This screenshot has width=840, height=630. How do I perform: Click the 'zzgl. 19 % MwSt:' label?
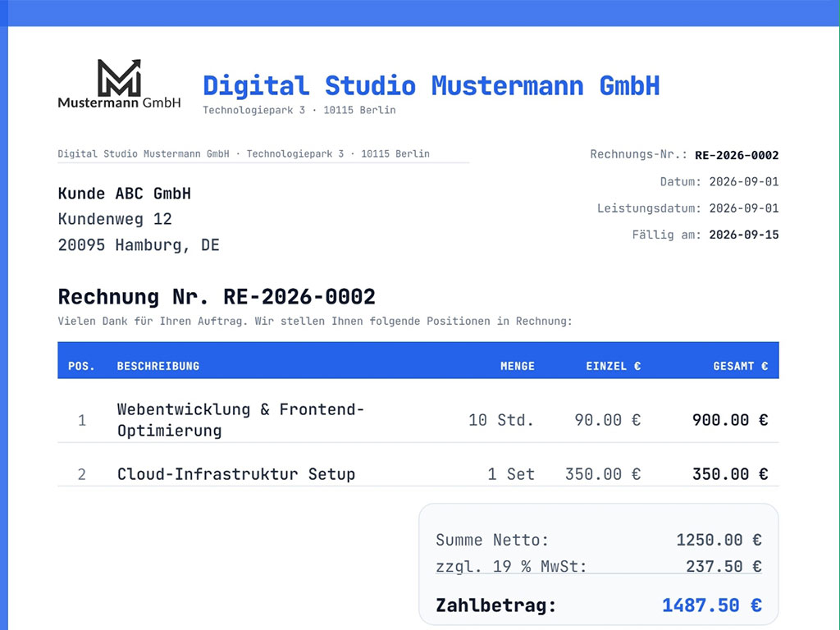click(x=512, y=566)
